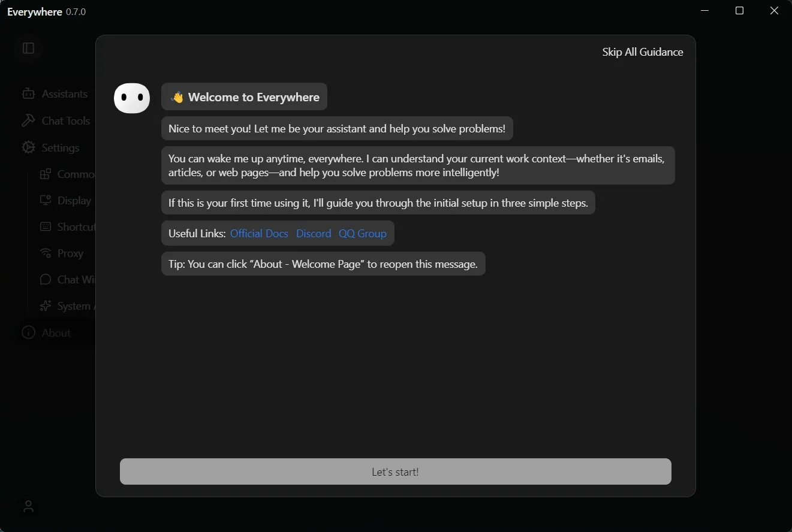Screen dimensions: 792x532
Task: Open the Assistants section
Action: point(55,94)
